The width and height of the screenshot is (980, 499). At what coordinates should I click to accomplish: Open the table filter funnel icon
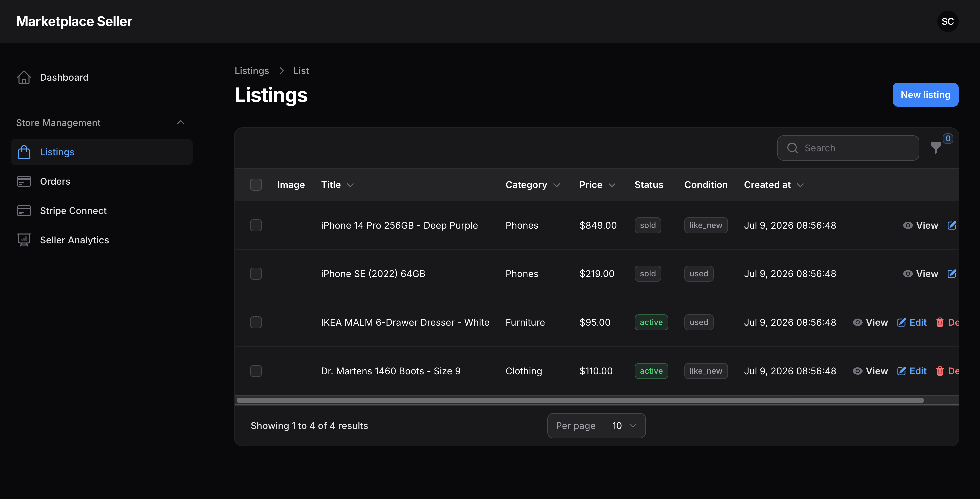[935, 148]
